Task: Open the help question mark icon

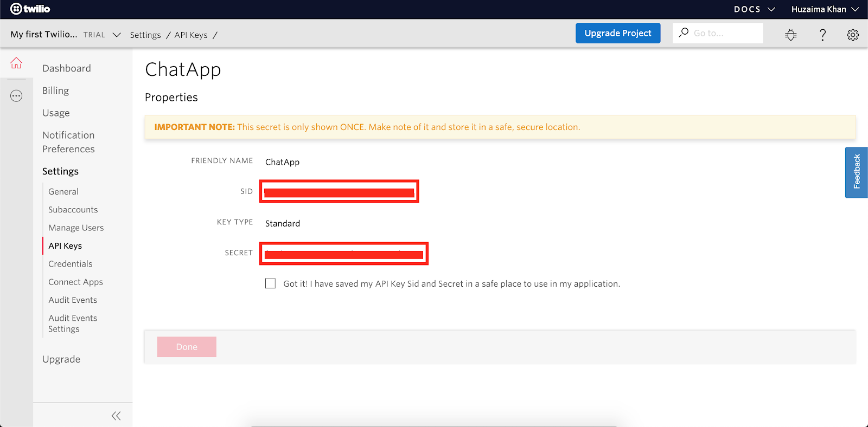Action: tap(822, 35)
